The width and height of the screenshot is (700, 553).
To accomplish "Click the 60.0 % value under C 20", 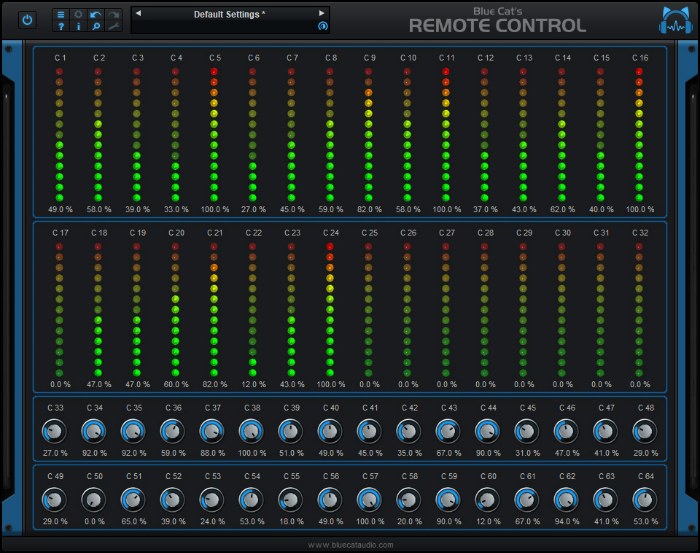I will pos(176,384).
